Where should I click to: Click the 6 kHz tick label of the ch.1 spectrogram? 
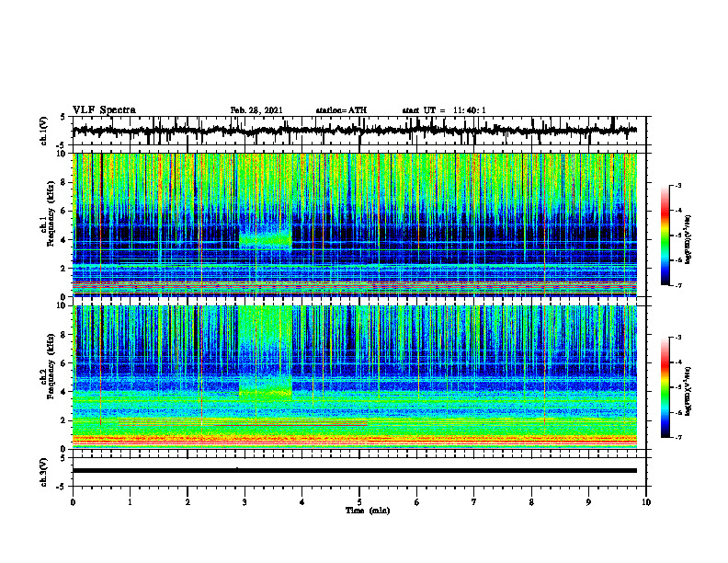64,212
